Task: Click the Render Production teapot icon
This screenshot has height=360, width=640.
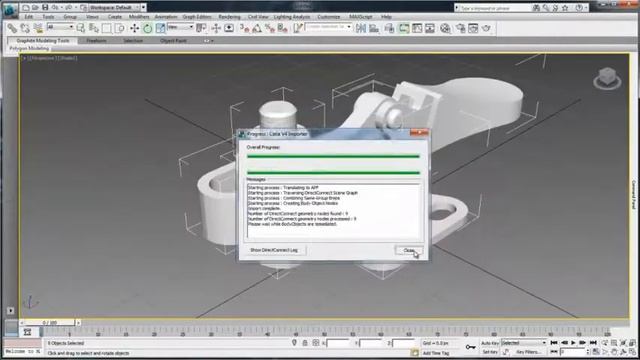Action: (486, 28)
